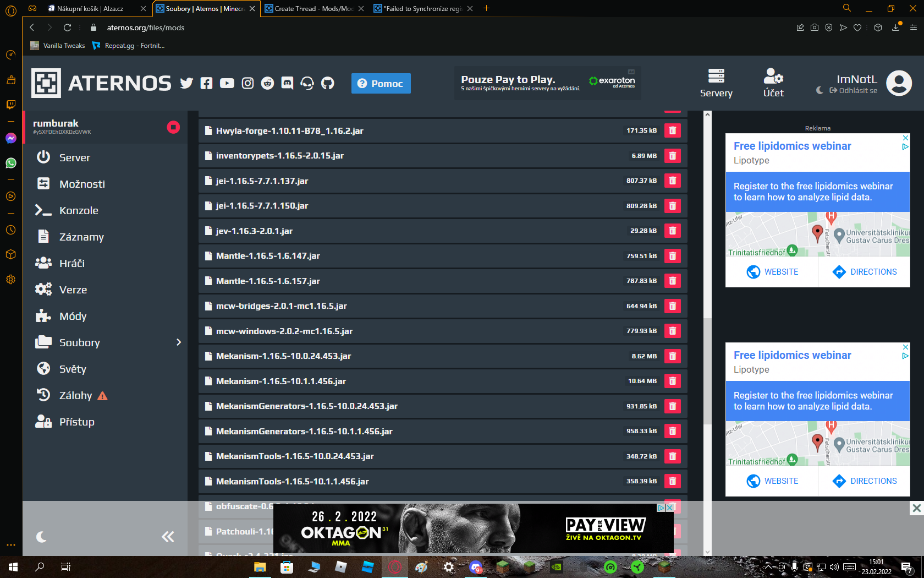Toggle night mode next to Odhlásit se
The width and height of the screenshot is (924, 578).
click(820, 90)
